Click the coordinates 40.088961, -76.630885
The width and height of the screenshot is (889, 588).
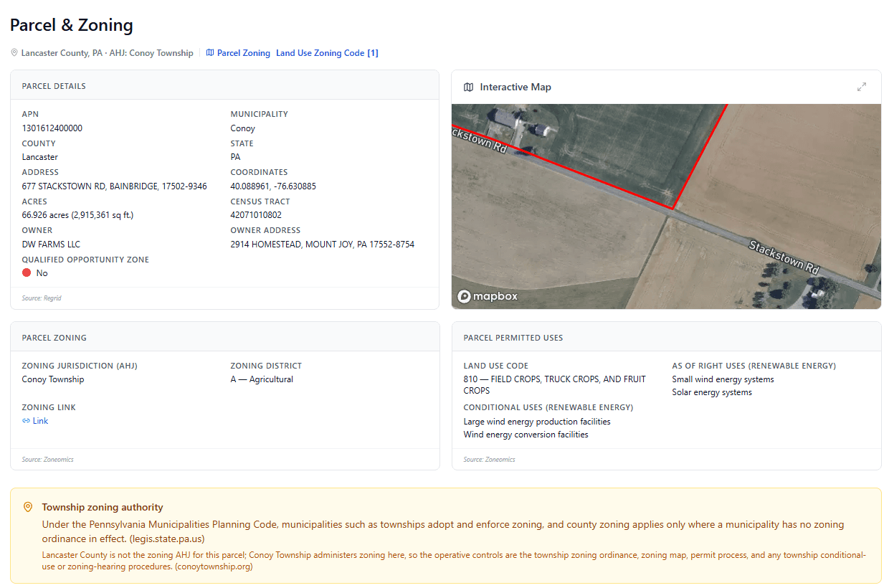[x=273, y=186]
